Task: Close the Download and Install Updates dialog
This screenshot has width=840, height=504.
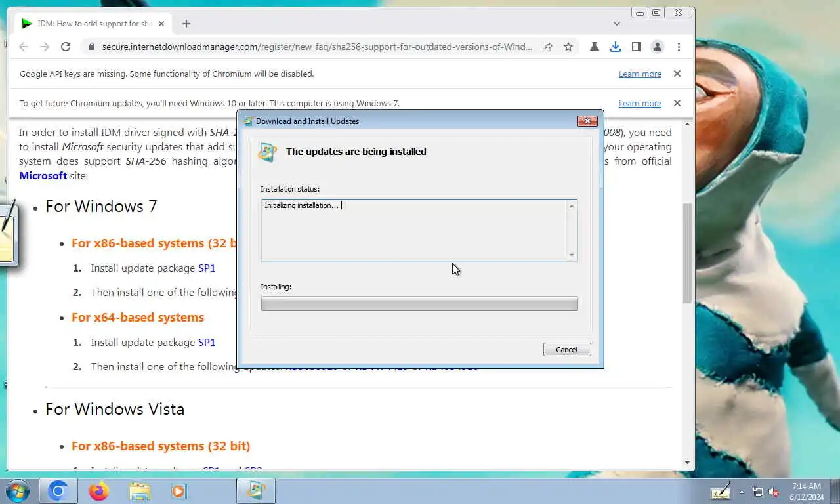Action: click(x=587, y=121)
